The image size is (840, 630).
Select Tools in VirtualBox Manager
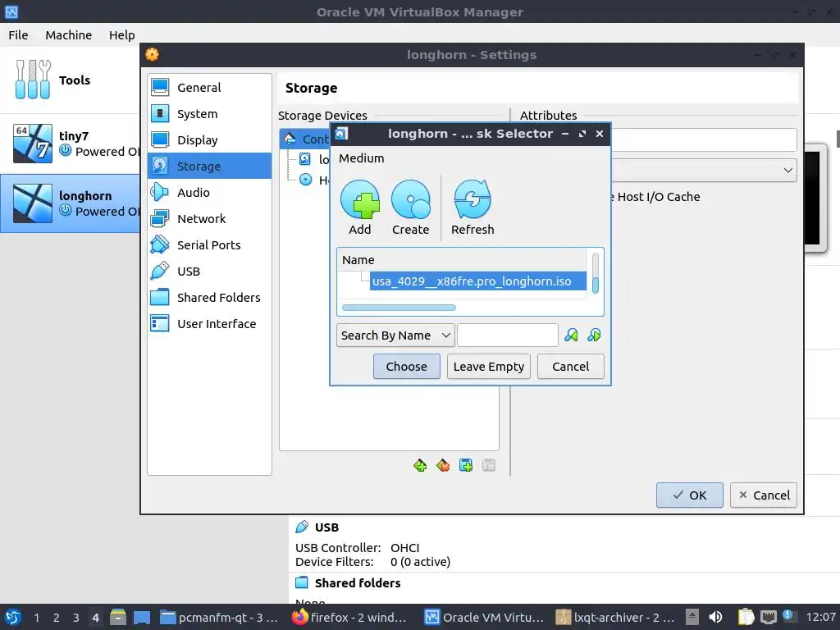click(x=70, y=80)
